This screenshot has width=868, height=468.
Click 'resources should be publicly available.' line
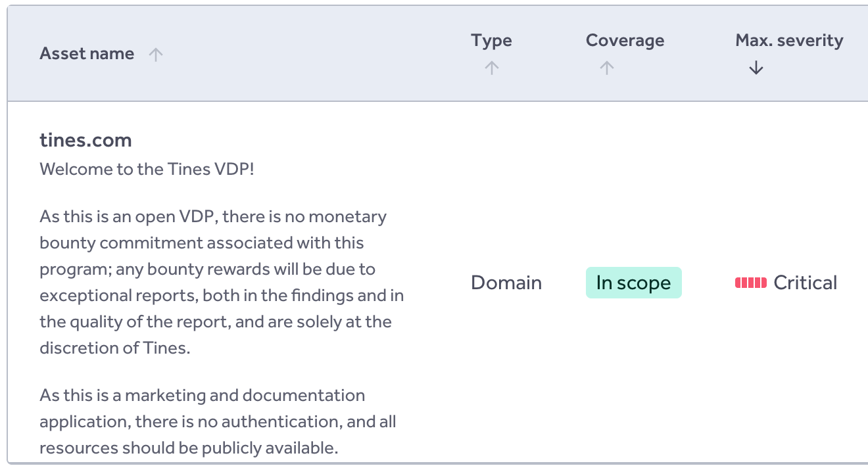188,448
